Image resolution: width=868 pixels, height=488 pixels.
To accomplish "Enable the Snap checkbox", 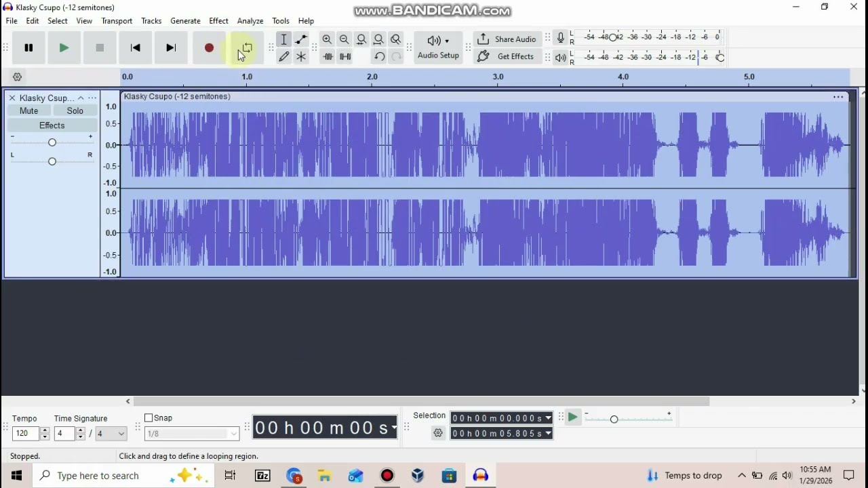I will click(x=149, y=418).
